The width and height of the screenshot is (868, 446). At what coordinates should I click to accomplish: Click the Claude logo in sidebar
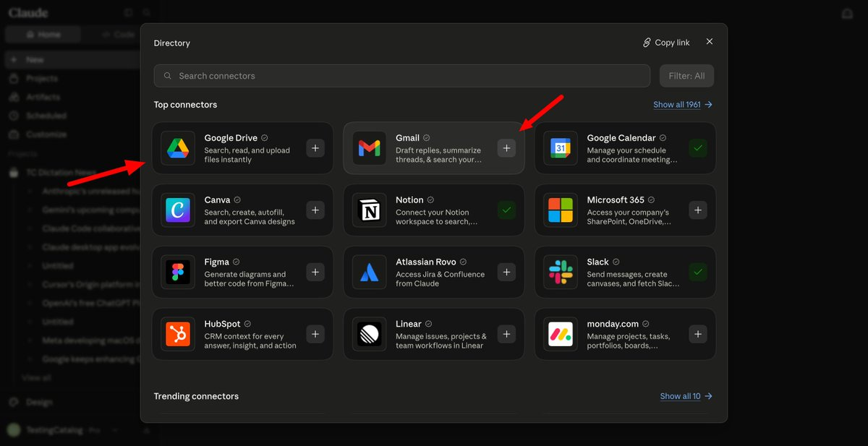[x=28, y=13]
